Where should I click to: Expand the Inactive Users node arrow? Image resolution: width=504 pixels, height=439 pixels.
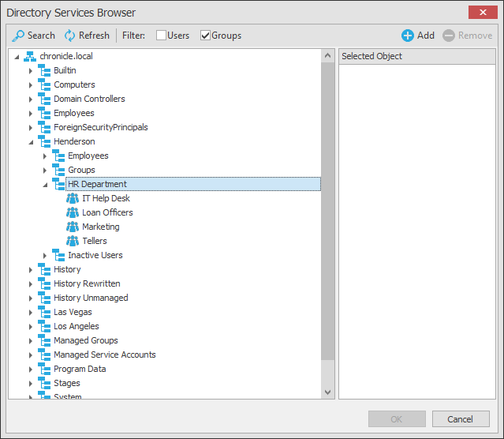coord(45,256)
